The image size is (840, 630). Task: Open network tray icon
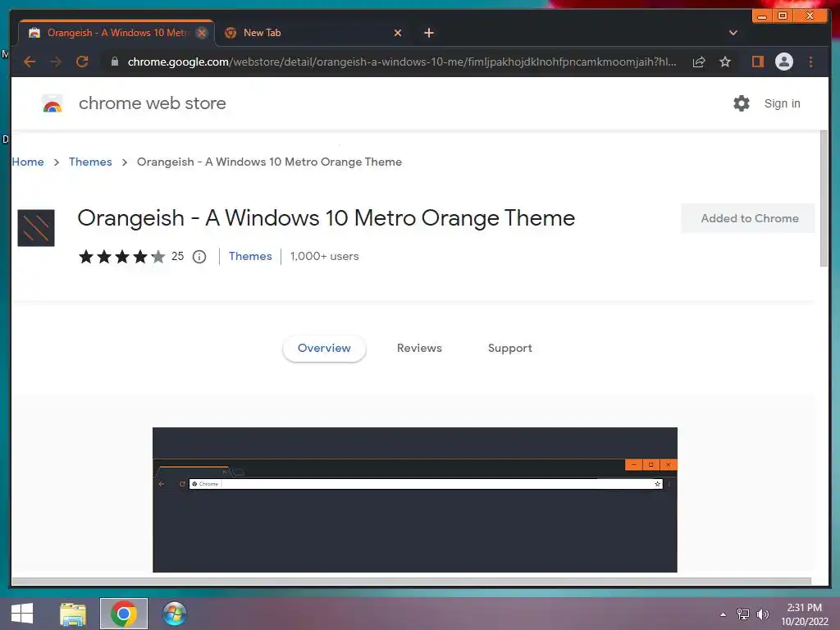coord(743,614)
